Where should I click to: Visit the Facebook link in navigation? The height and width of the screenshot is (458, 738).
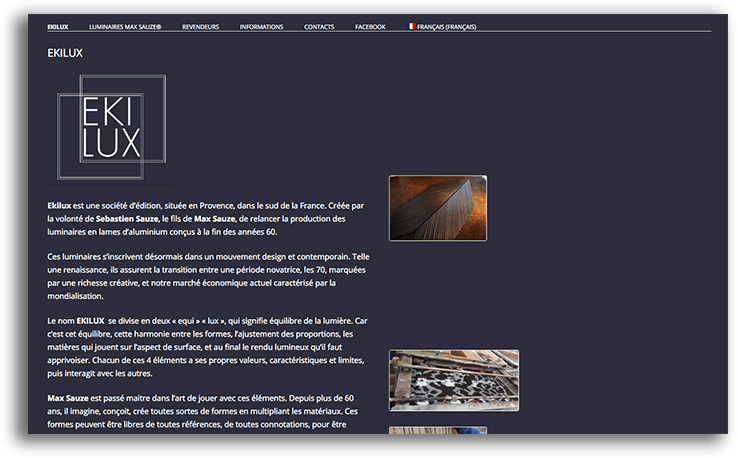(x=370, y=27)
